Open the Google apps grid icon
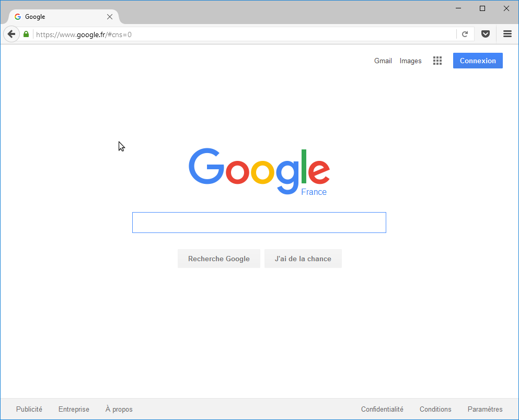Image resolution: width=519 pixels, height=420 pixels. (437, 61)
